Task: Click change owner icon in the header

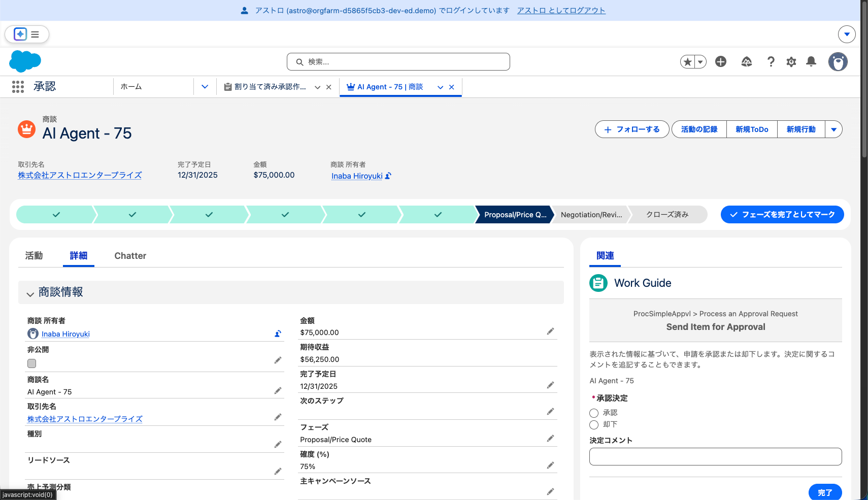Action: click(388, 176)
